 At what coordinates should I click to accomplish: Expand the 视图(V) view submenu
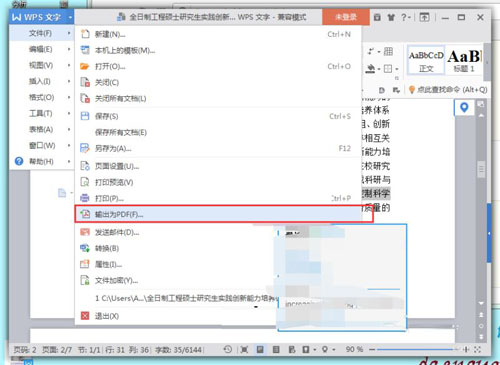[42, 65]
